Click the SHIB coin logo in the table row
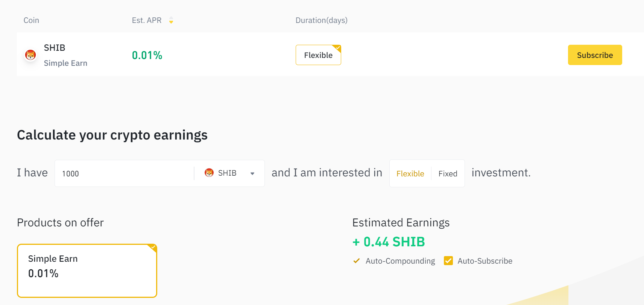644x305 pixels. pos(30,55)
